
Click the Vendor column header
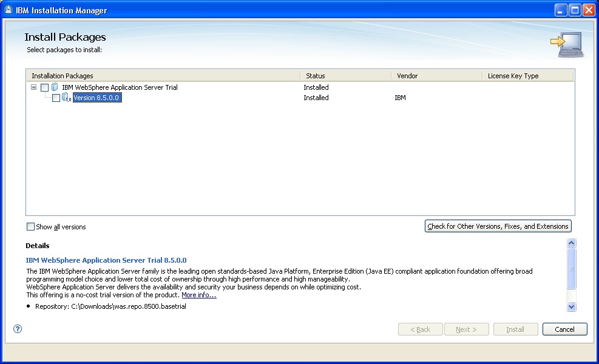coord(436,76)
